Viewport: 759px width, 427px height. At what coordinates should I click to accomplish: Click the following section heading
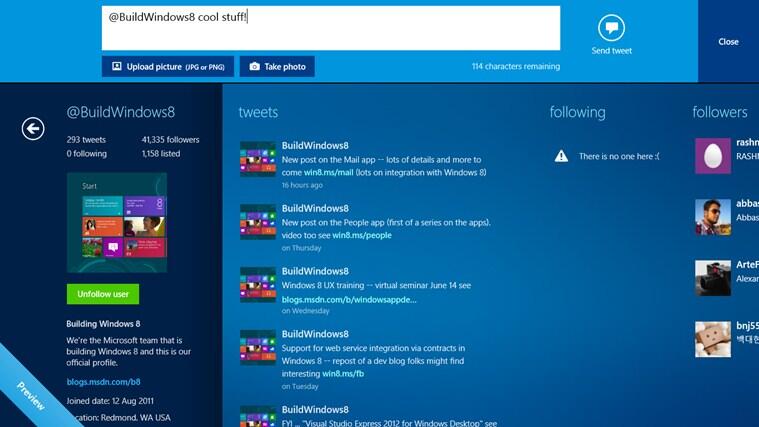click(577, 112)
